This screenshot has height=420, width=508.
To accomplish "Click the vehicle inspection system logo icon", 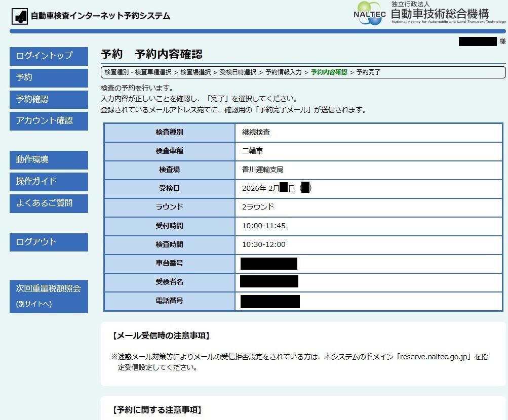I will coord(19,16).
